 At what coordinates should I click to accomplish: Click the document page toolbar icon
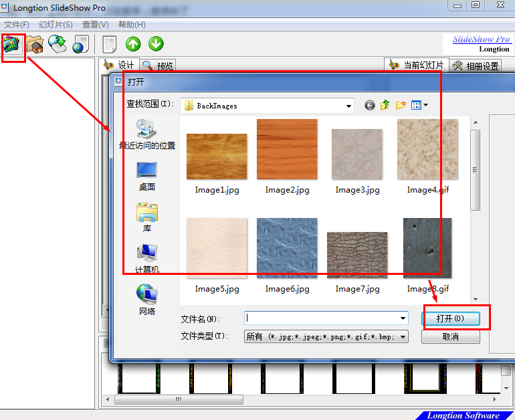pos(110,44)
